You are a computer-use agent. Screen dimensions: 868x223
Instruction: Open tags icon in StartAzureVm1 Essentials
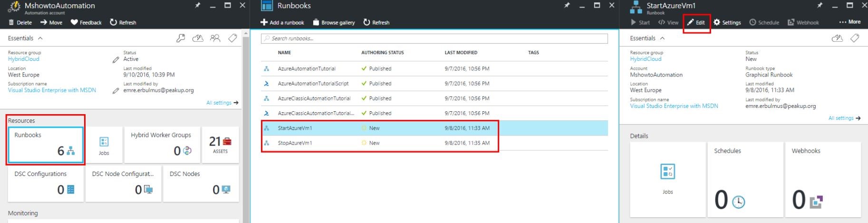(x=855, y=38)
